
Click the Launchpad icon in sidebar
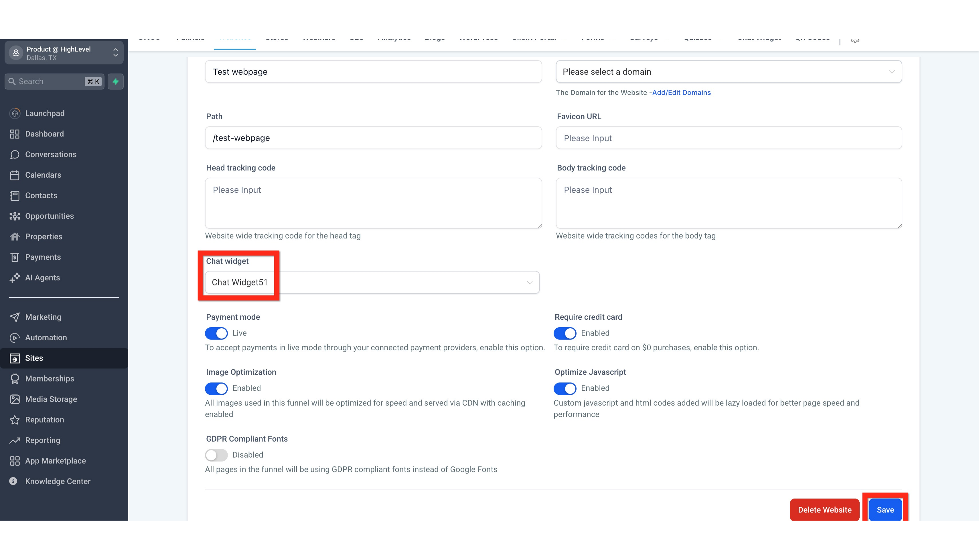(15, 113)
